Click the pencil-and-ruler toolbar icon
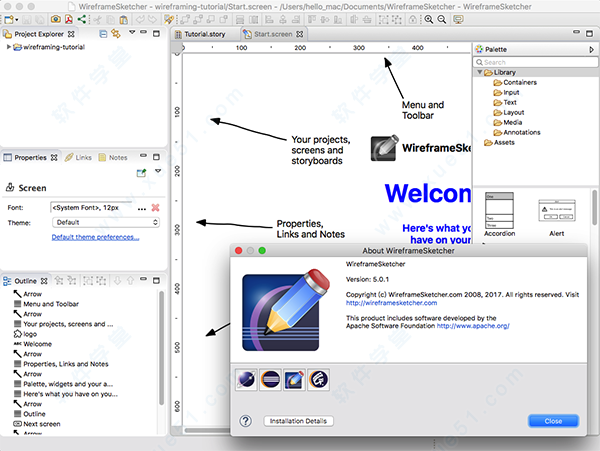Screen dimensions: 600x451 click(x=168, y=20)
